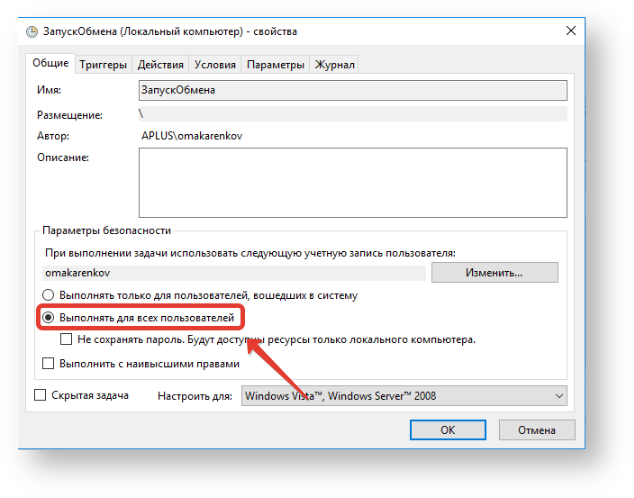
Task: Confirm the dialog with OK
Action: (448, 429)
